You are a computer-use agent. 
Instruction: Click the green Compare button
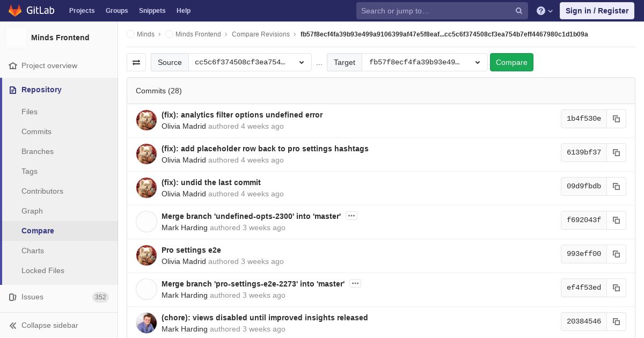[511, 62]
